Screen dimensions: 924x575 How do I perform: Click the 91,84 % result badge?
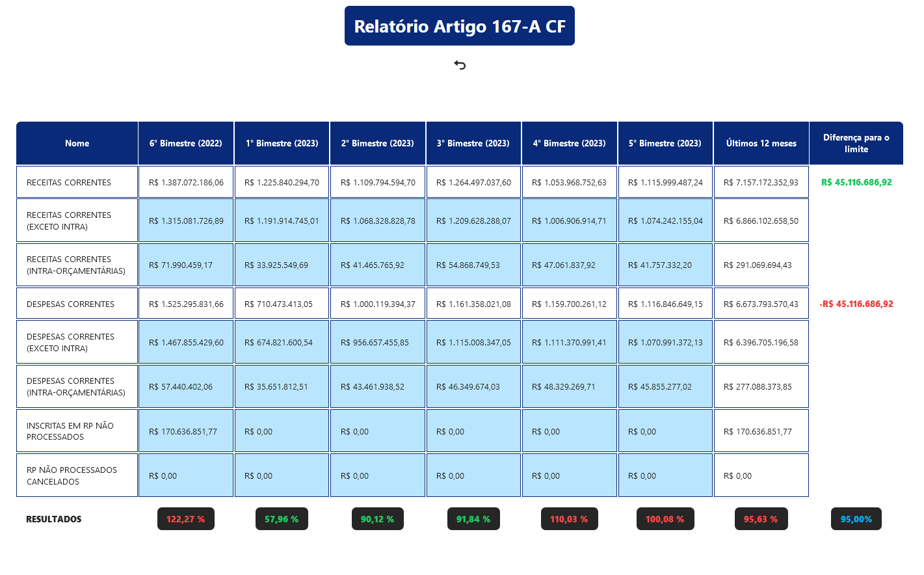click(x=473, y=519)
